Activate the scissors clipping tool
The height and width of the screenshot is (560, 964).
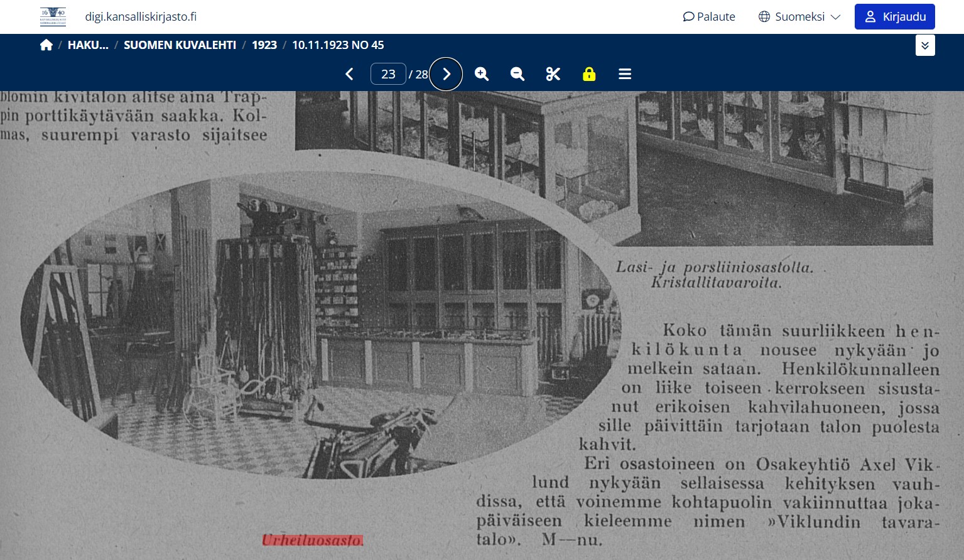(x=553, y=74)
